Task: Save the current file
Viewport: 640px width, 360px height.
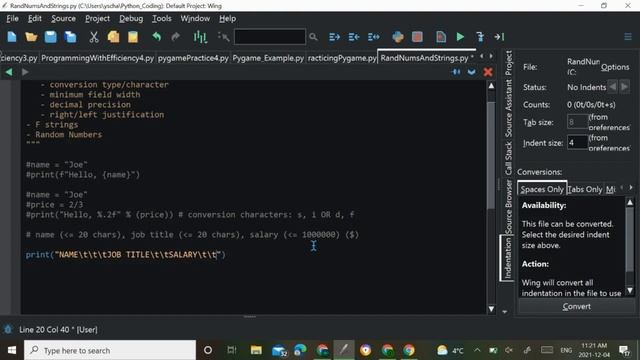Action: pyautogui.click(x=51, y=37)
